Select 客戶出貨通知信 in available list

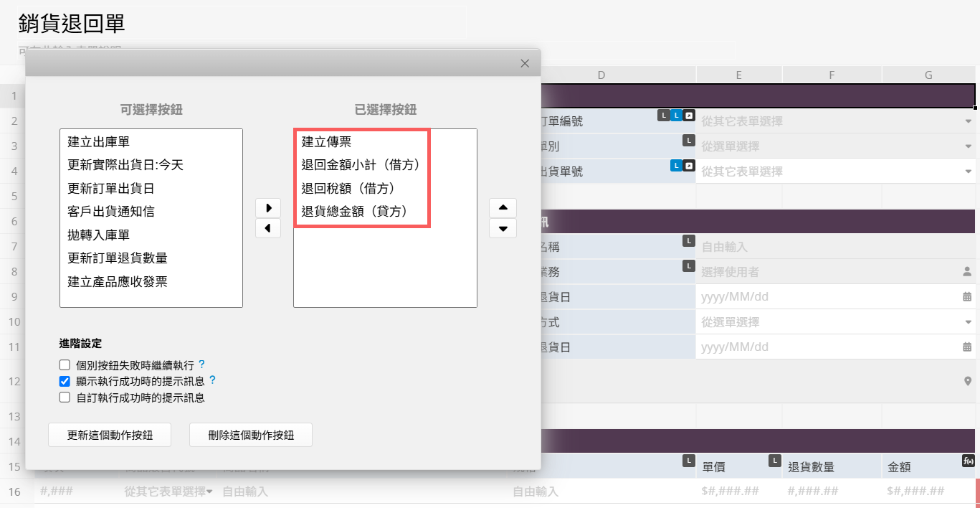tap(151, 212)
